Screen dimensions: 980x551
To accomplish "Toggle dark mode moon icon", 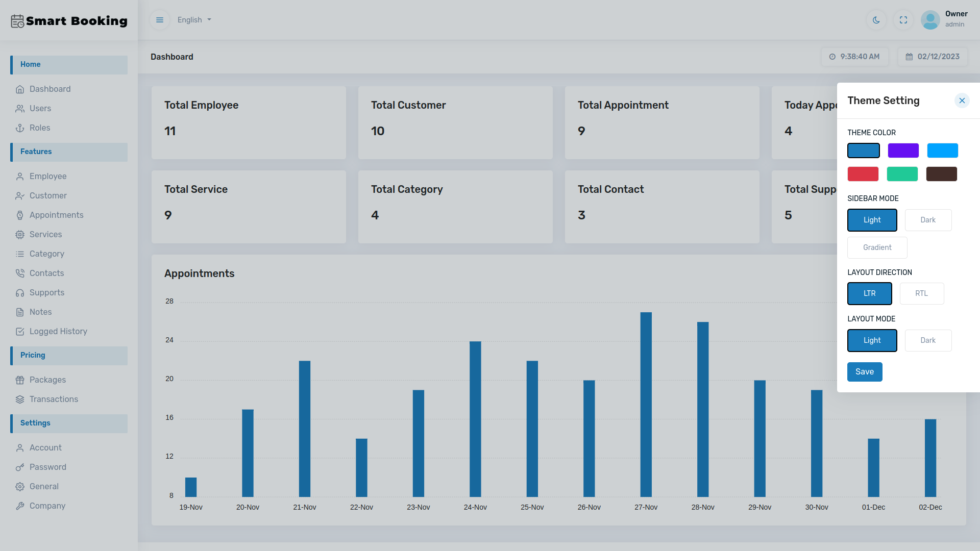I will (x=876, y=20).
